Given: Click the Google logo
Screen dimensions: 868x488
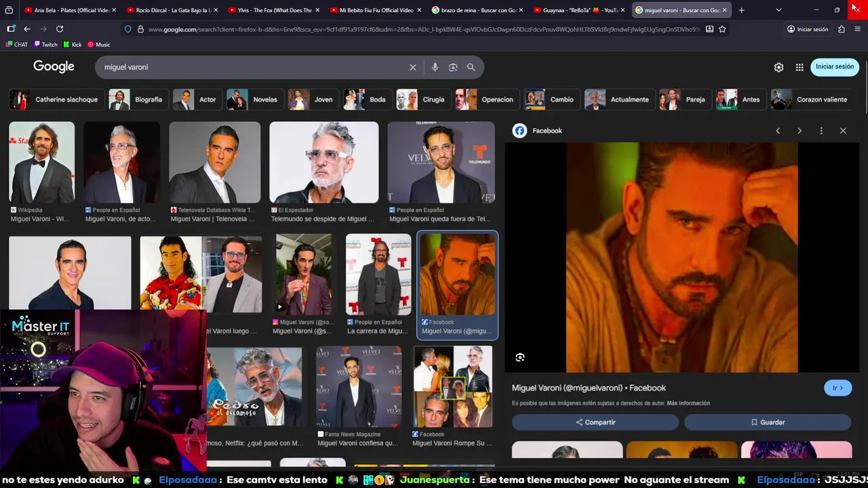Looking at the screenshot, I should click(x=54, y=66).
